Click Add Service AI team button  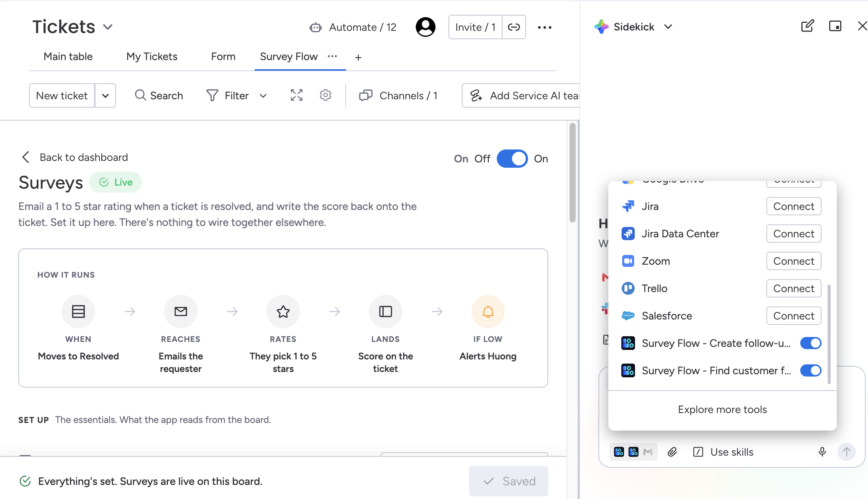(x=521, y=95)
